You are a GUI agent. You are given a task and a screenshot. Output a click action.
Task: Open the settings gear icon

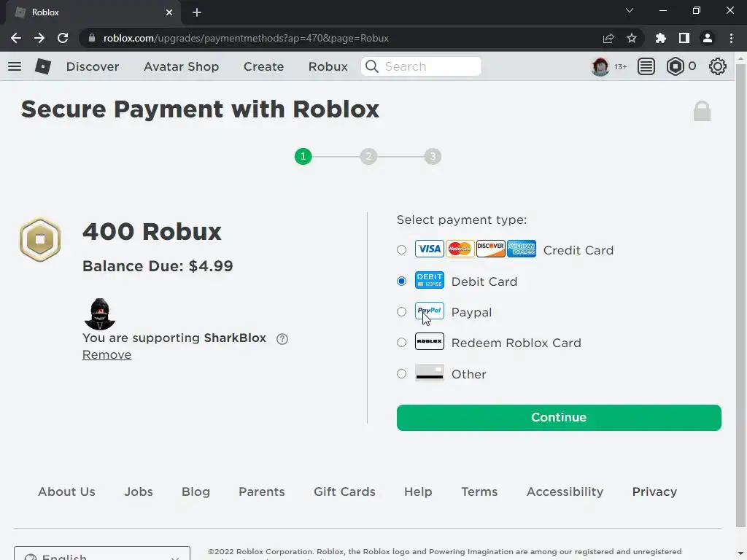click(x=718, y=66)
